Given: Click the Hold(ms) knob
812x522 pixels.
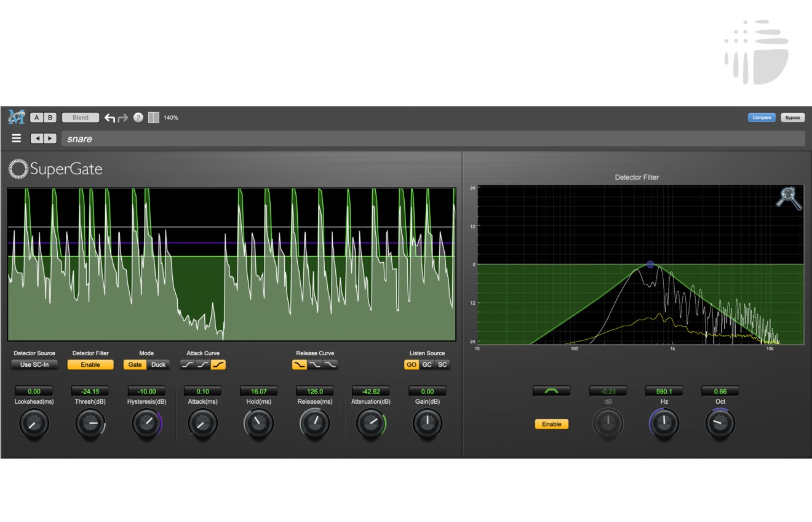Looking at the screenshot, I should click(x=259, y=424).
